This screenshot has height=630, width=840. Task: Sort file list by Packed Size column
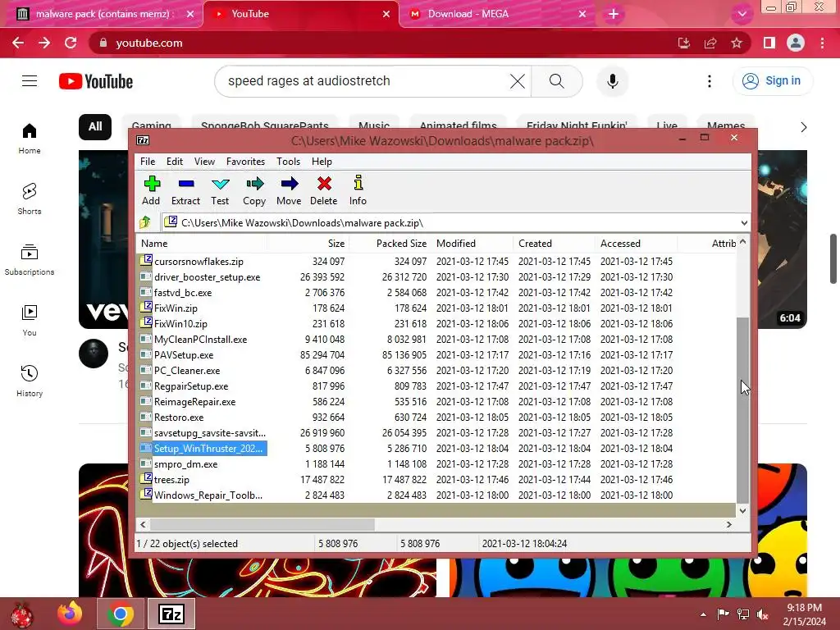click(x=390, y=243)
